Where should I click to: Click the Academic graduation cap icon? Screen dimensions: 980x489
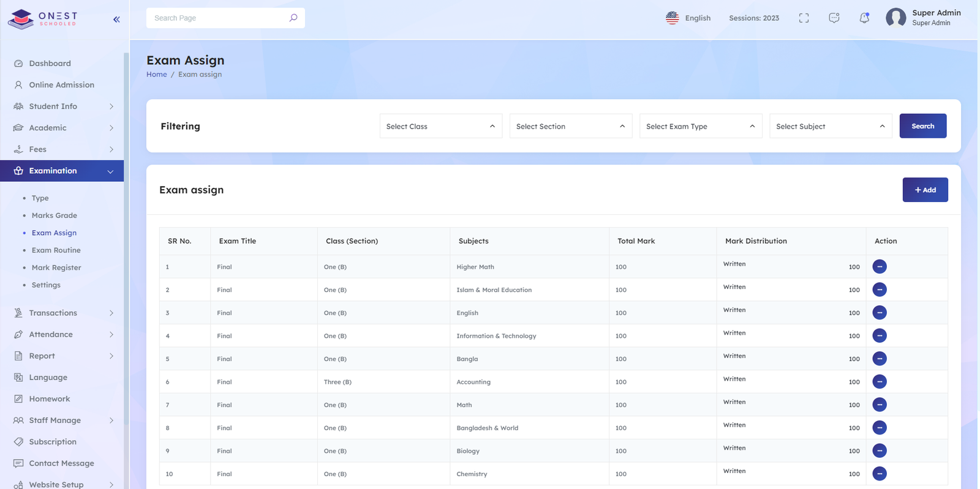[x=18, y=128]
